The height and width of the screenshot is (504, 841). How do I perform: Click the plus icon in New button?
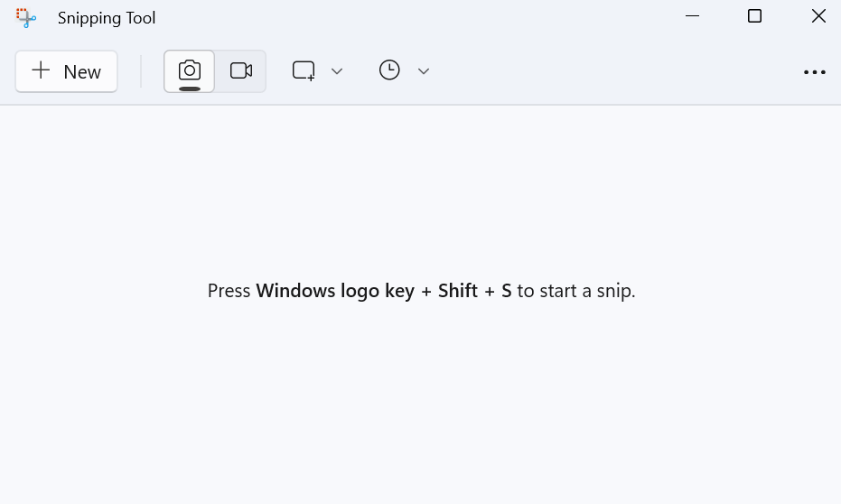pos(41,70)
